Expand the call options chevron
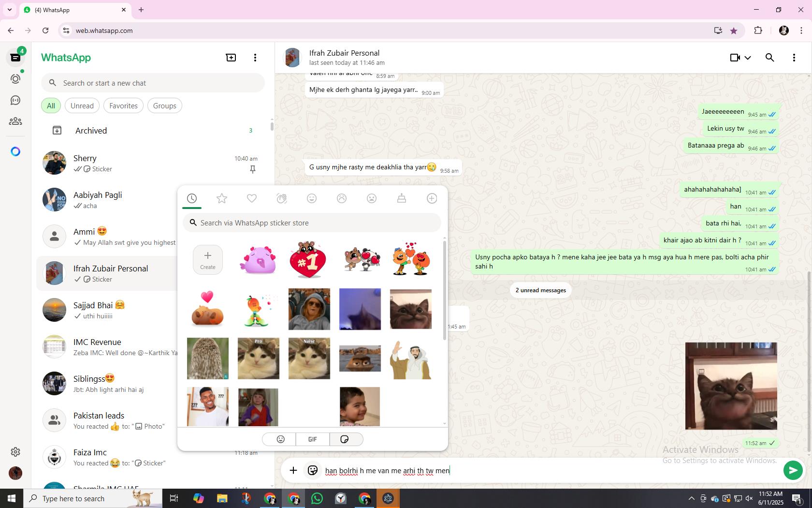 click(748, 58)
